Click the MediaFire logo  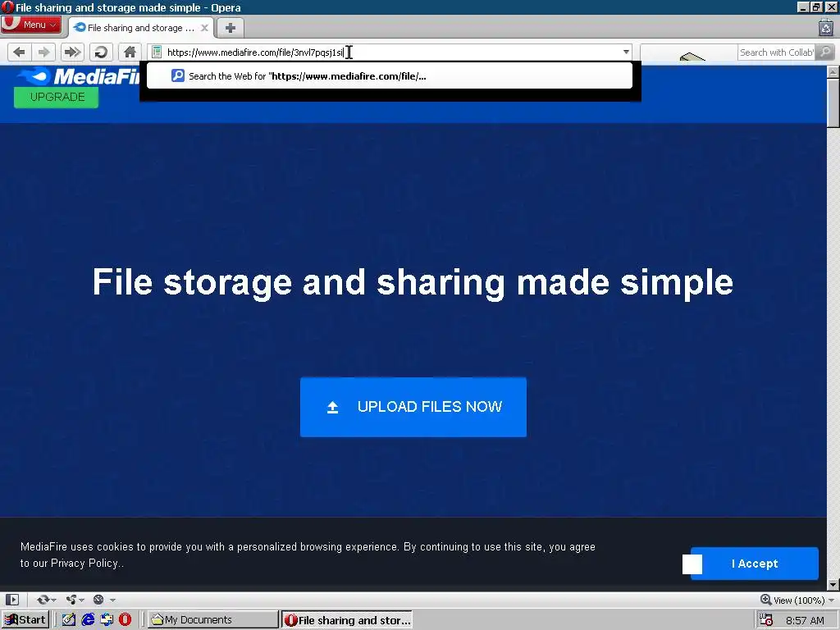[79, 76]
